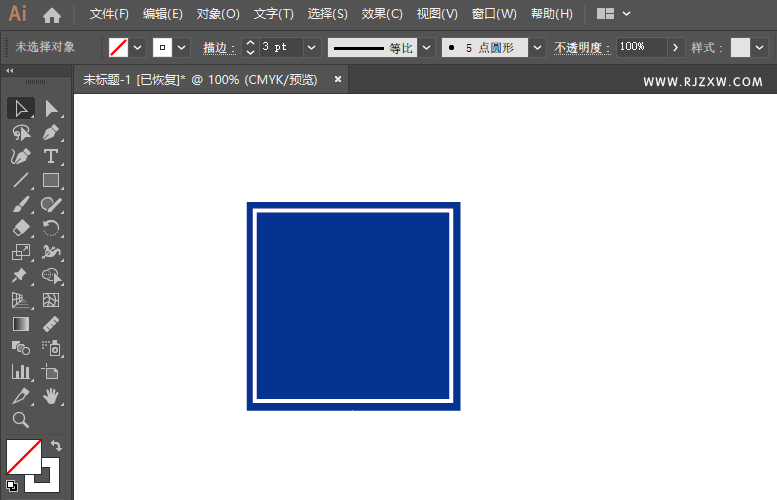
Task: Pick the Mesh tool
Action: (x=51, y=300)
